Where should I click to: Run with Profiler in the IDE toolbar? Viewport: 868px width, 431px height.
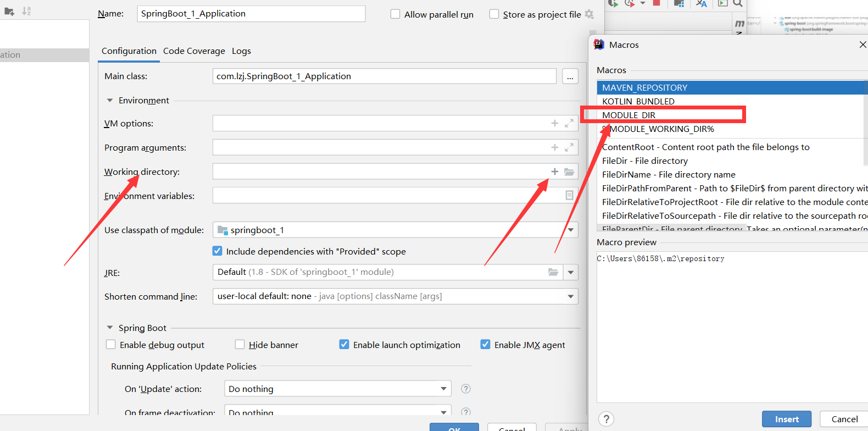click(x=630, y=3)
